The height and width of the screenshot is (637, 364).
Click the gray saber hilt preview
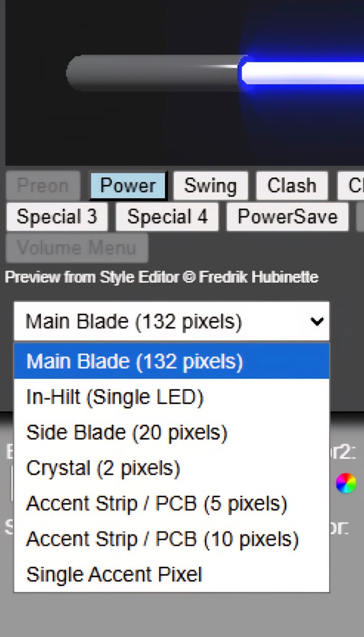[154, 73]
